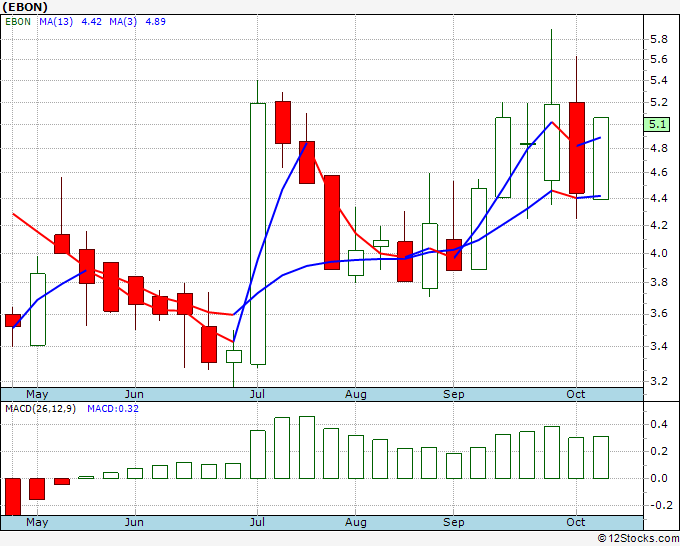The width and height of the screenshot is (680, 546).
Task: Click the 0.0 MACD axis label
Action: 659,478
